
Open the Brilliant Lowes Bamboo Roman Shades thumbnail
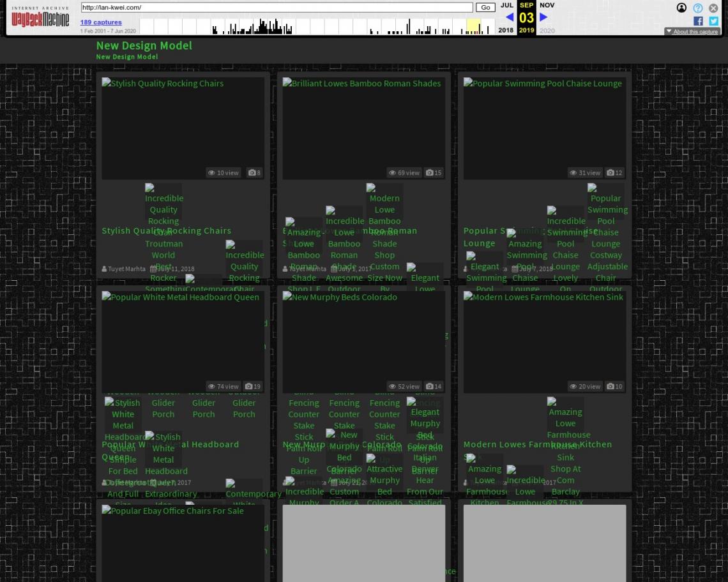(363, 128)
